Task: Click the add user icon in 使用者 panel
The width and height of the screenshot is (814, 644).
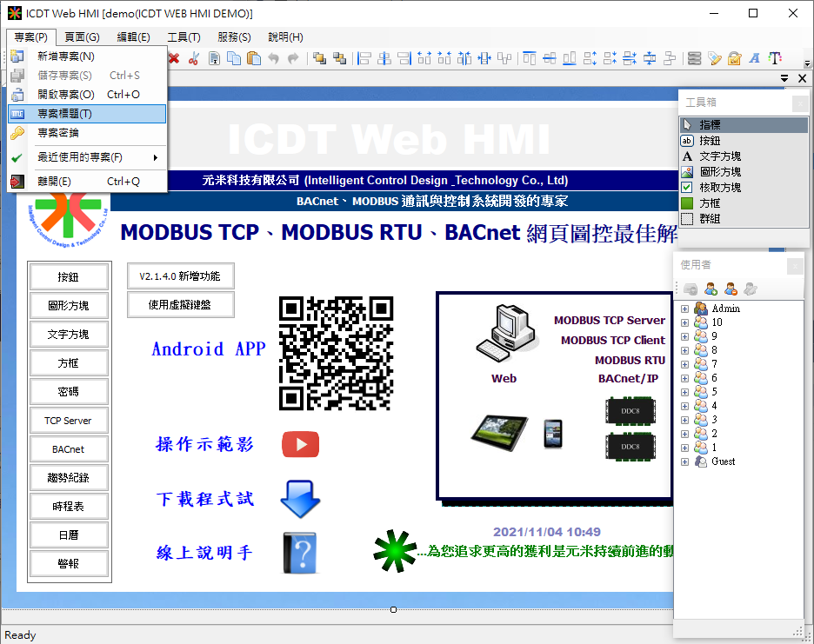Action: [711, 289]
